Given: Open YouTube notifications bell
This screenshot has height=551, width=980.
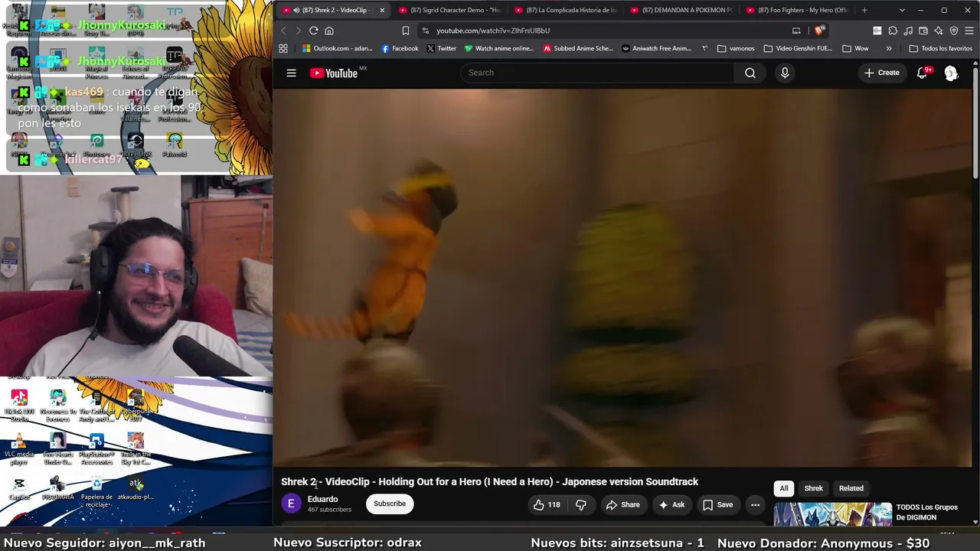Looking at the screenshot, I should click(x=923, y=73).
